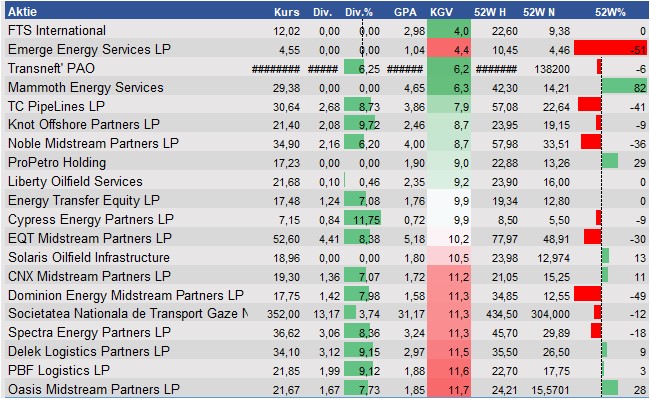Select the FTS International cell
This screenshot has height=399, width=650.
coord(57,30)
